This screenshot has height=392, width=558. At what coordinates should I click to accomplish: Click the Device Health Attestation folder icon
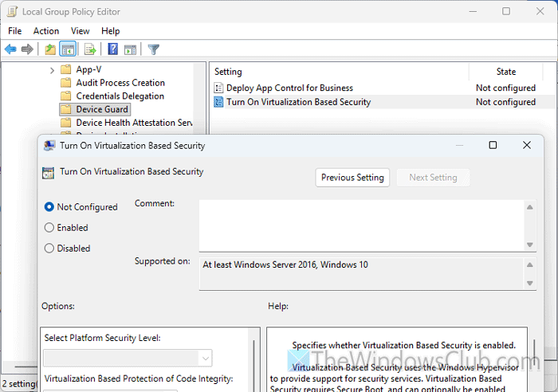pos(66,123)
